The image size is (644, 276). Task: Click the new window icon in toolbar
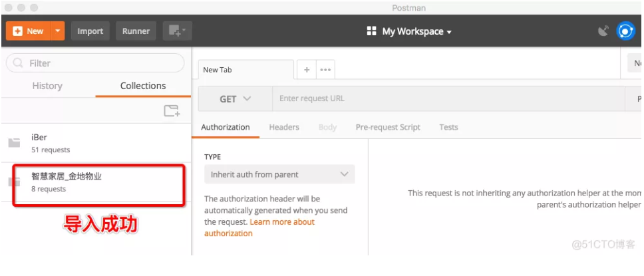176,31
